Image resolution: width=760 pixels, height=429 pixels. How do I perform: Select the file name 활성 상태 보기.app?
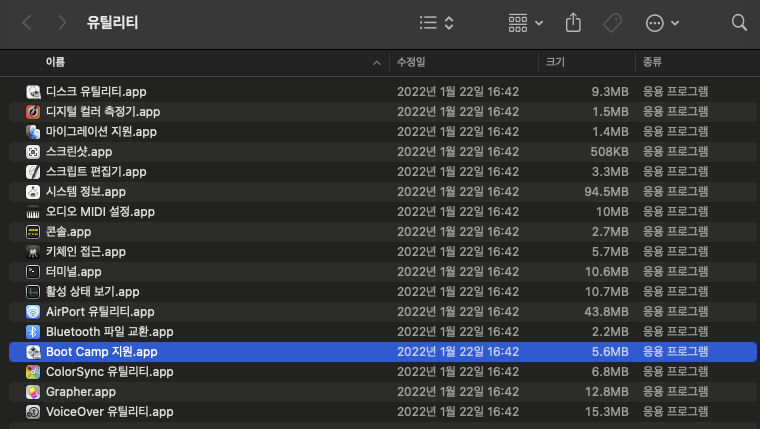[93, 292]
